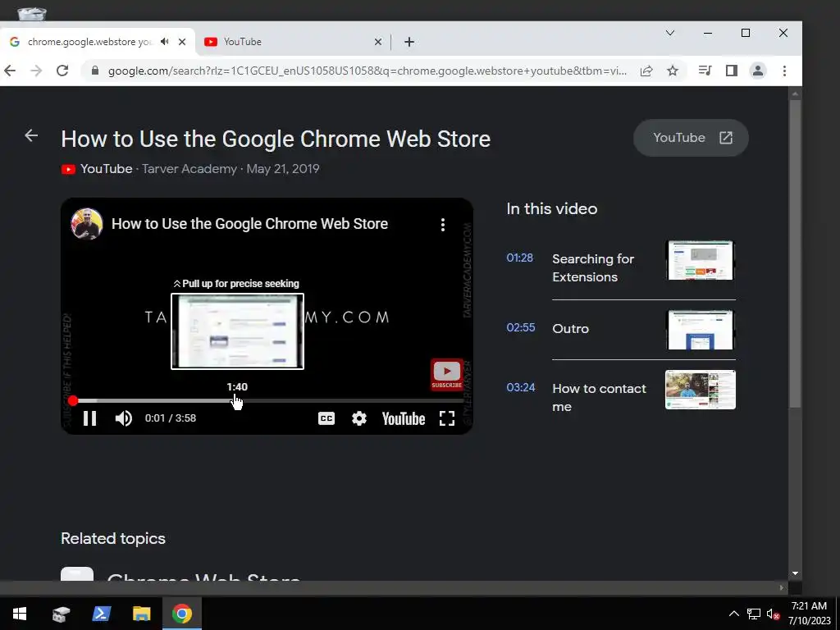Close the chrome.google.webstore tab
This screenshot has height=630, width=840.
tap(182, 41)
